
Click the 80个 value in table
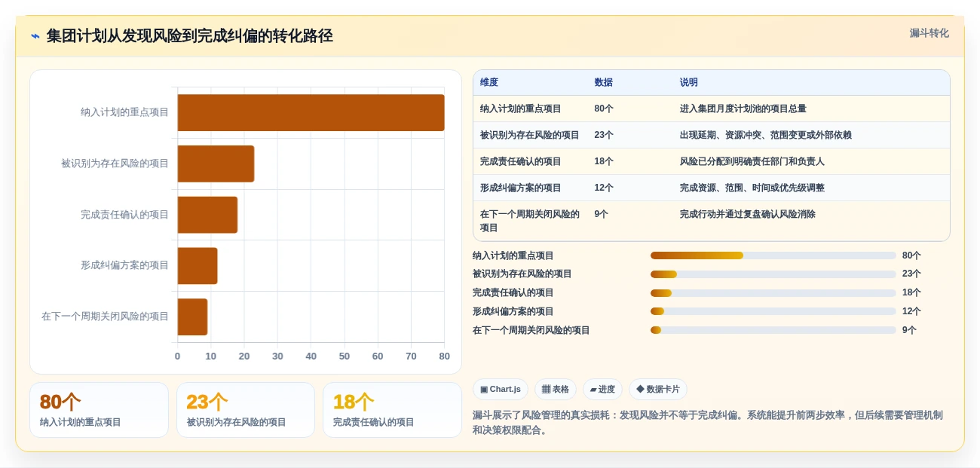(604, 109)
